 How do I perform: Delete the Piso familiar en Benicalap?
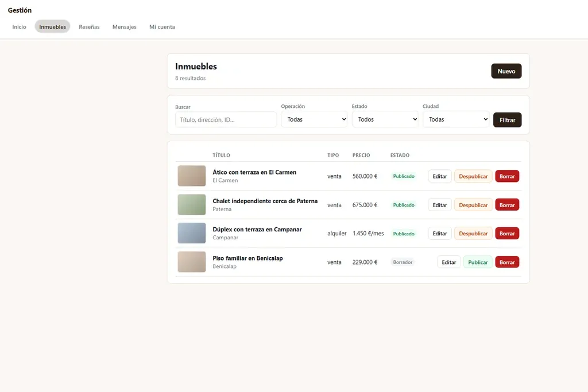507,262
